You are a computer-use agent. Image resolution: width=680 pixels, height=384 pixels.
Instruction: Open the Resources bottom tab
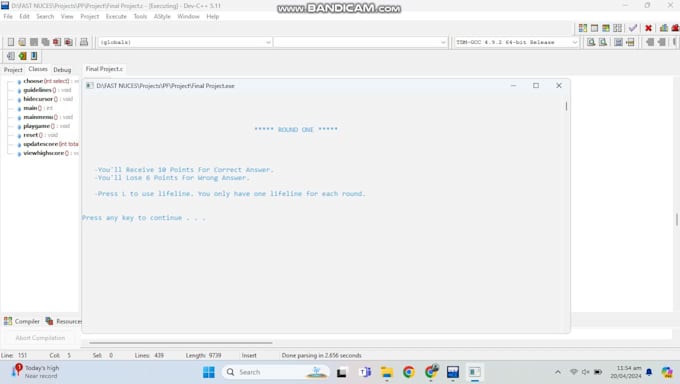tap(64, 321)
